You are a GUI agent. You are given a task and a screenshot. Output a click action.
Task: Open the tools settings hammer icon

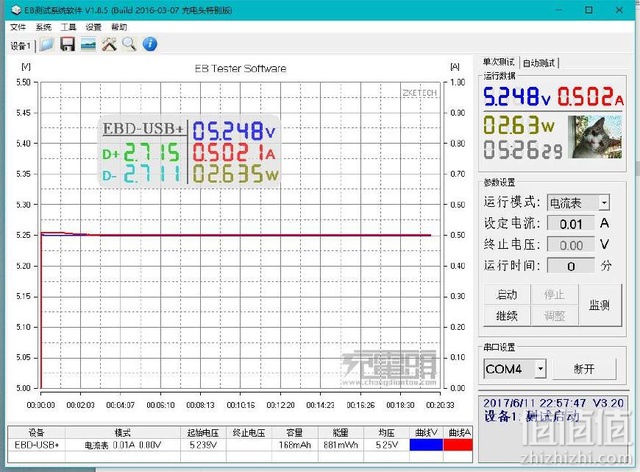(x=109, y=44)
